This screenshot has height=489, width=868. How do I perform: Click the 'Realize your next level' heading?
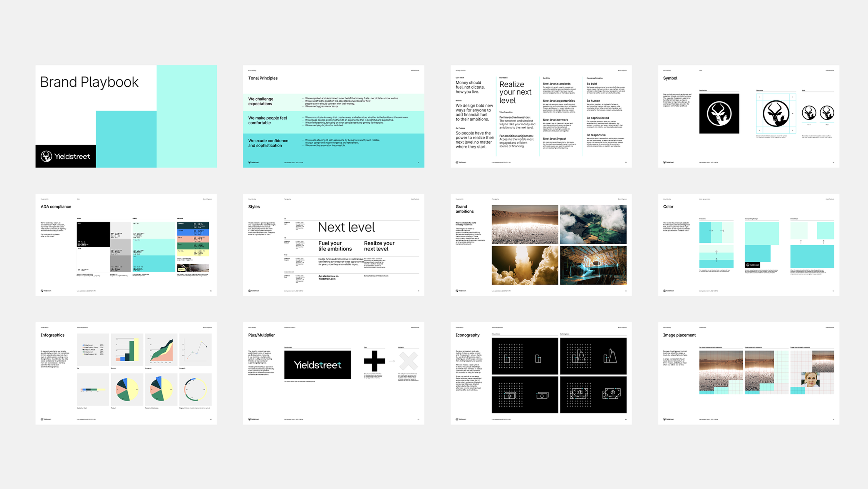(515, 92)
